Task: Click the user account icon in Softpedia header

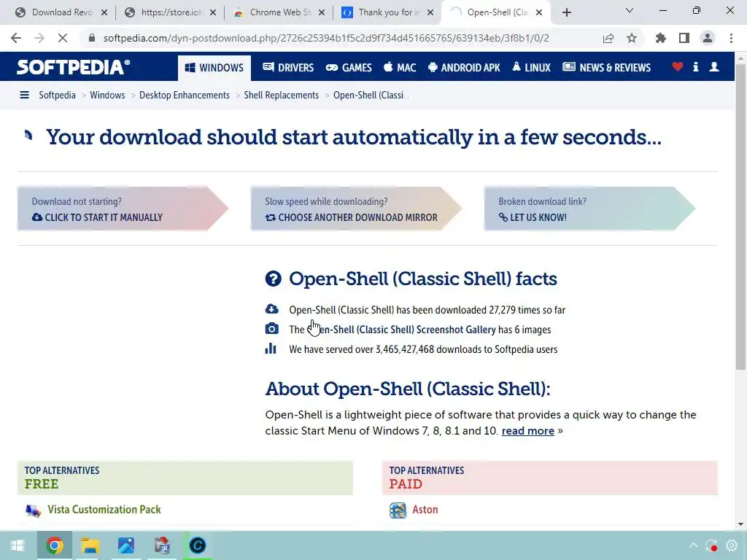Action: tap(714, 67)
